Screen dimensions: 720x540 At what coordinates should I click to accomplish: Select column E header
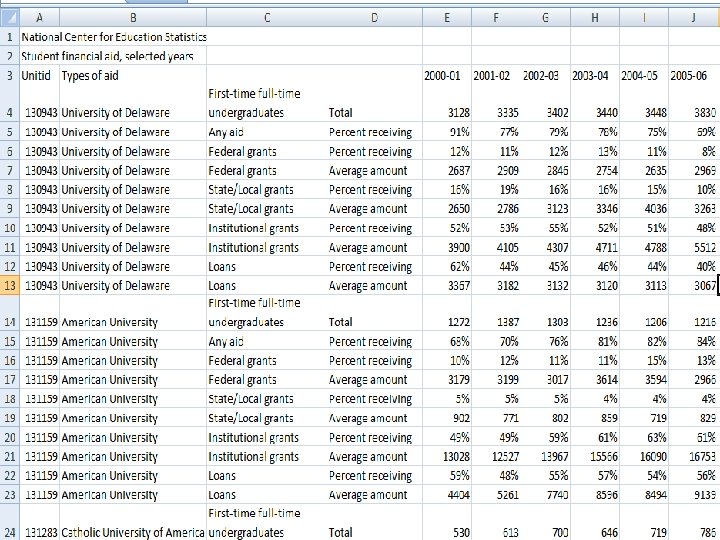click(x=447, y=18)
